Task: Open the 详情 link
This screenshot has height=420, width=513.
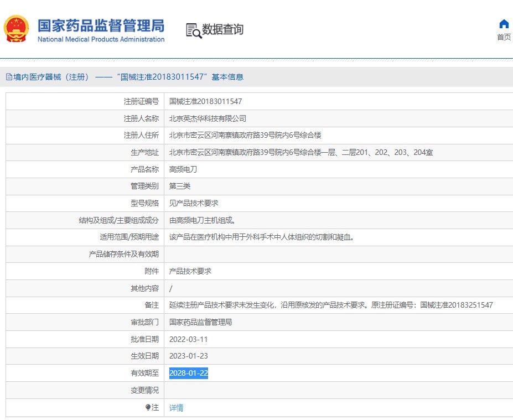Action: [x=176, y=408]
